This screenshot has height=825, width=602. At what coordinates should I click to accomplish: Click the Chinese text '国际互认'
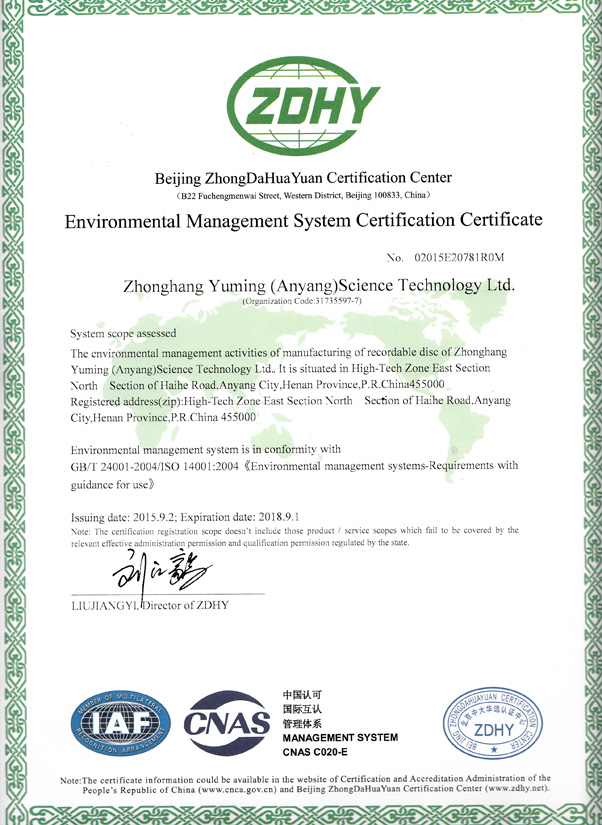click(302, 709)
